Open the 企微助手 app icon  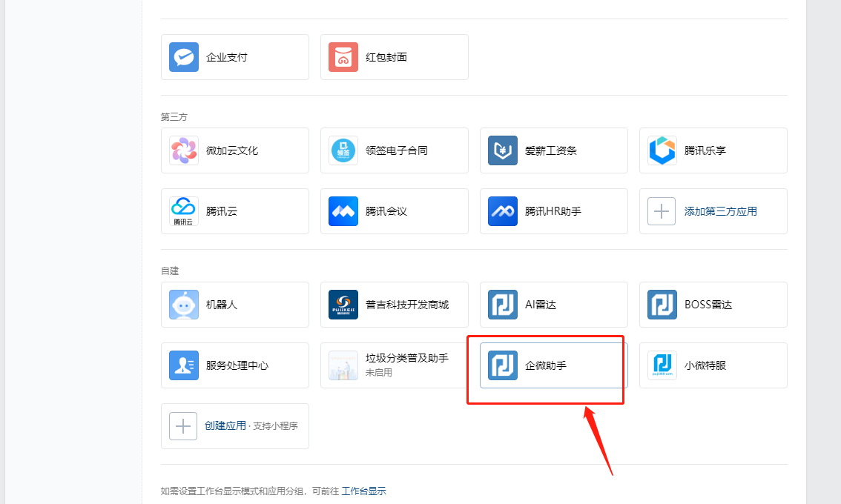click(503, 365)
